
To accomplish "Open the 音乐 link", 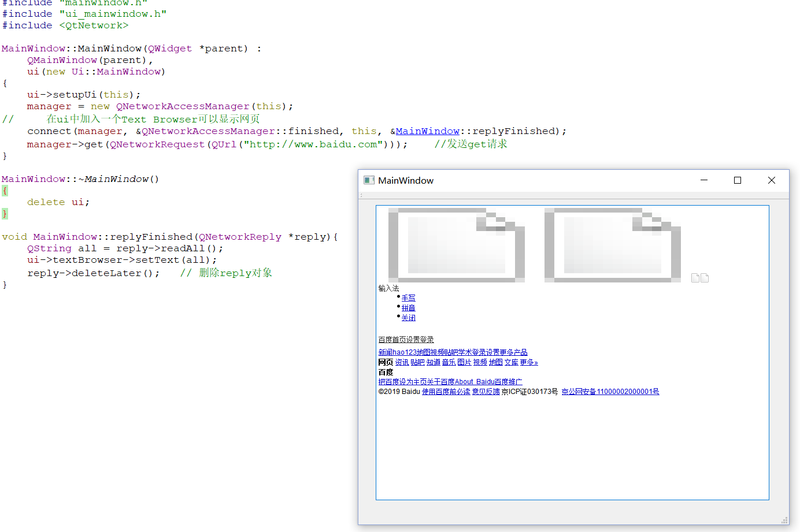I will click(449, 362).
